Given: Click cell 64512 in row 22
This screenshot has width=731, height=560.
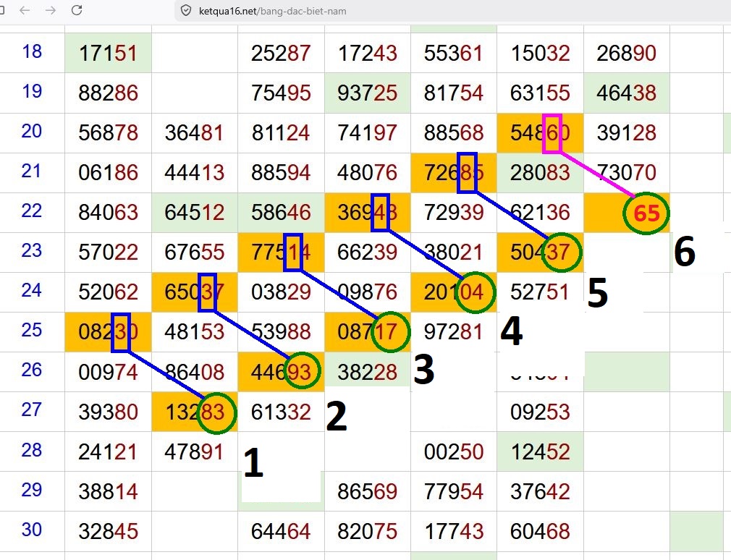Looking at the screenshot, I should coord(195,213).
